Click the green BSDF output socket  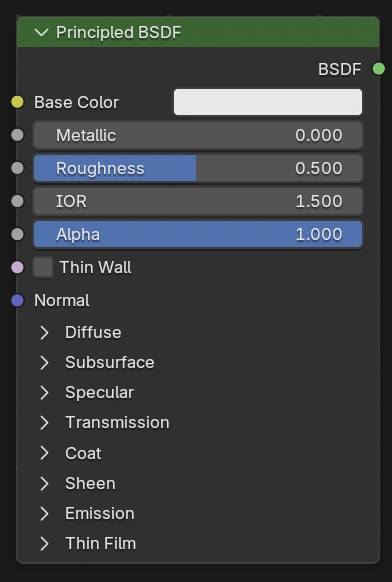[379, 69]
